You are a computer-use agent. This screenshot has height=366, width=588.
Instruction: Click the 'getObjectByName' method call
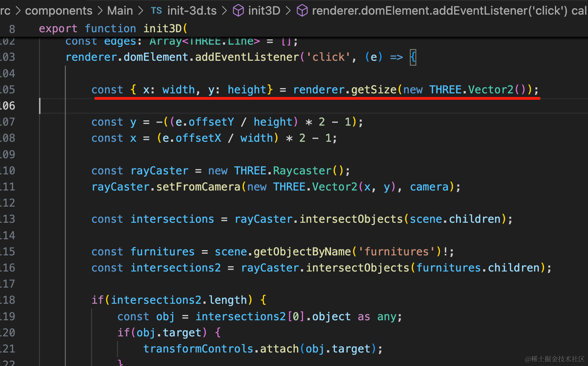click(302, 252)
